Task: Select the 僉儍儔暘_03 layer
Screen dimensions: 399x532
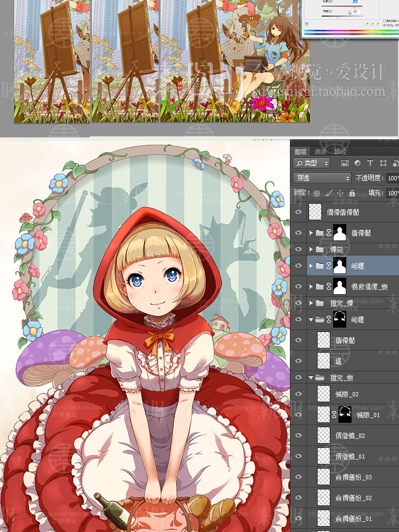Action: click(x=354, y=477)
